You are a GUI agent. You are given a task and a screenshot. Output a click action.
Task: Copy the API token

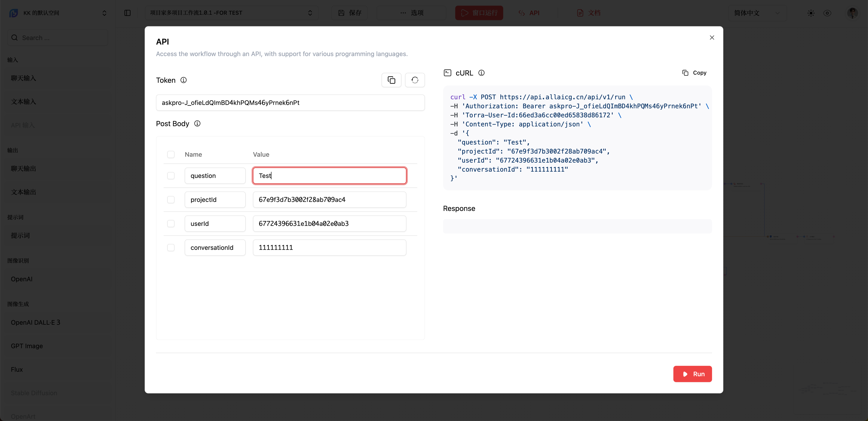[x=391, y=80]
